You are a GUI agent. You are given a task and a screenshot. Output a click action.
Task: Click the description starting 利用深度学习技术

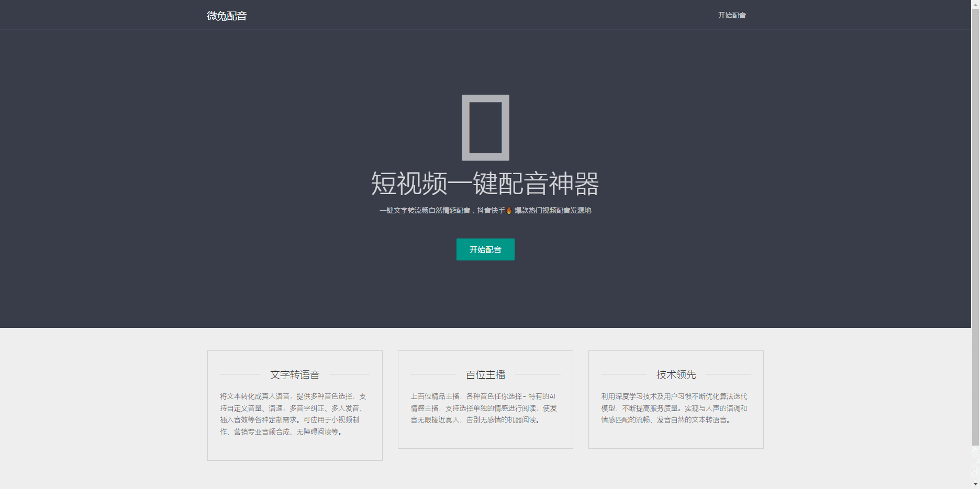675,408
